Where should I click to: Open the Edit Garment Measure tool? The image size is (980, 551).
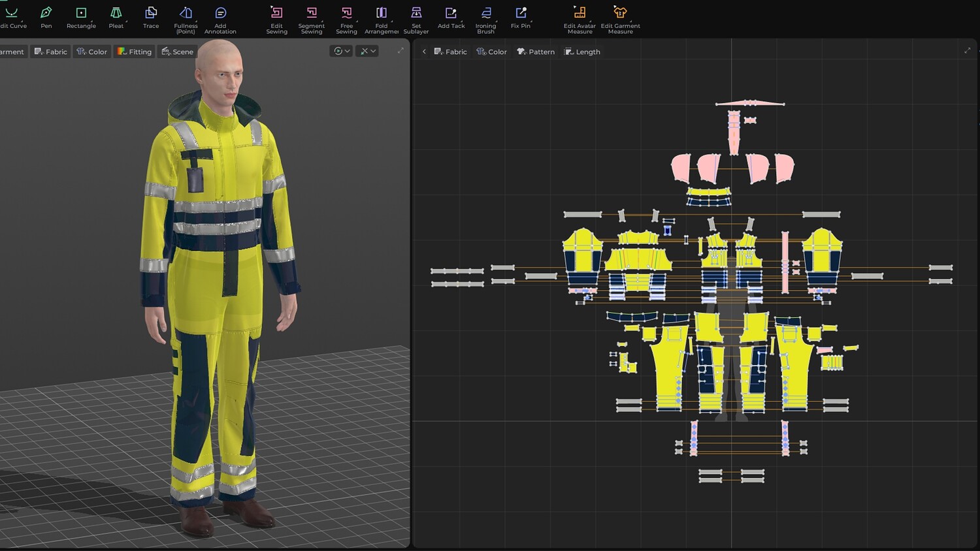pyautogui.click(x=620, y=20)
